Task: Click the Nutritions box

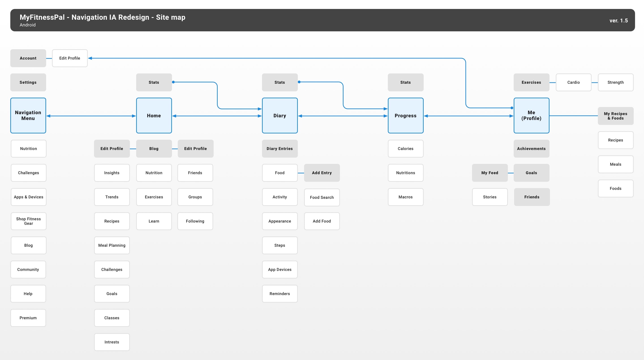Action: 406,173
